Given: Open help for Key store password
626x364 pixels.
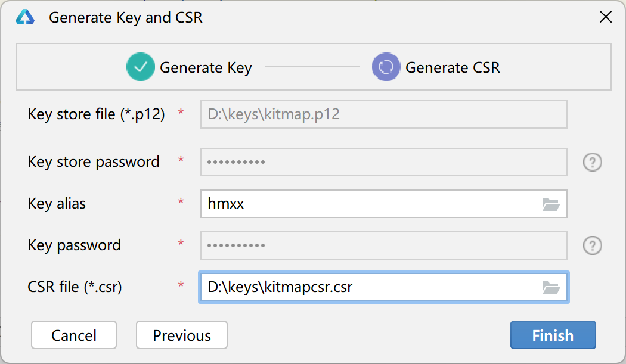Looking at the screenshot, I should 592,162.
